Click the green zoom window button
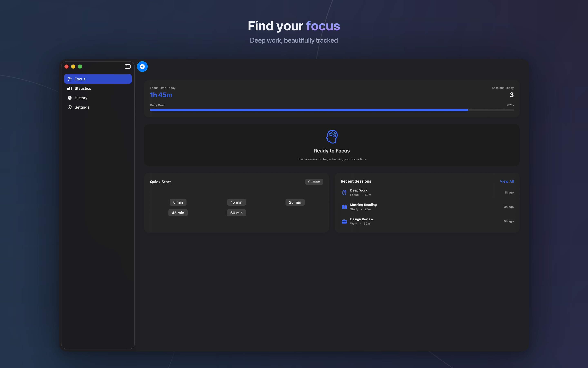The width and height of the screenshot is (588, 368). pyautogui.click(x=80, y=66)
